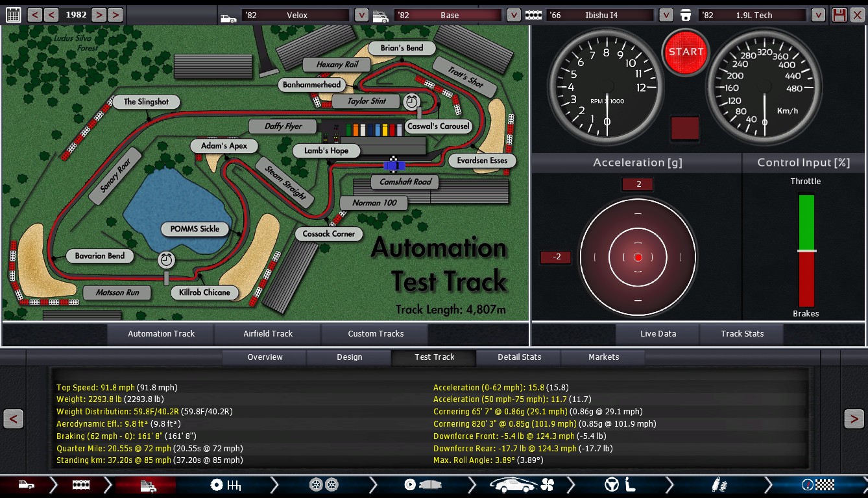This screenshot has width=868, height=498.
Task: Click the red START button
Action: coord(686,52)
